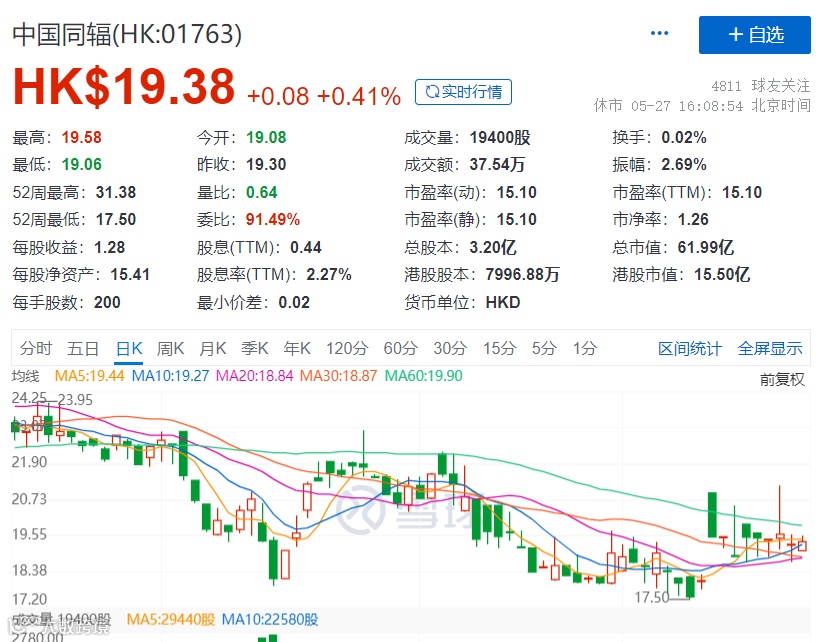Refresh quotes with 实时行情 button
Image resolution: width=828 pixels, height=642 pixels.
click(463, 92)
